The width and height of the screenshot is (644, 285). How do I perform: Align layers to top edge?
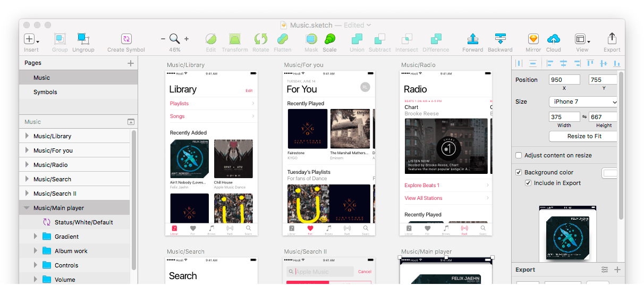coord(590,63)
